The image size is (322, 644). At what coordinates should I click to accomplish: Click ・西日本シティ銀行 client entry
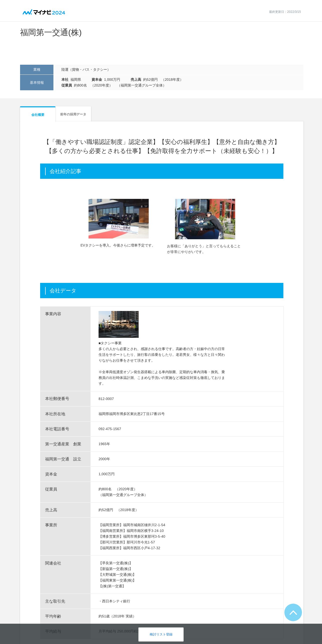[114, 601]
